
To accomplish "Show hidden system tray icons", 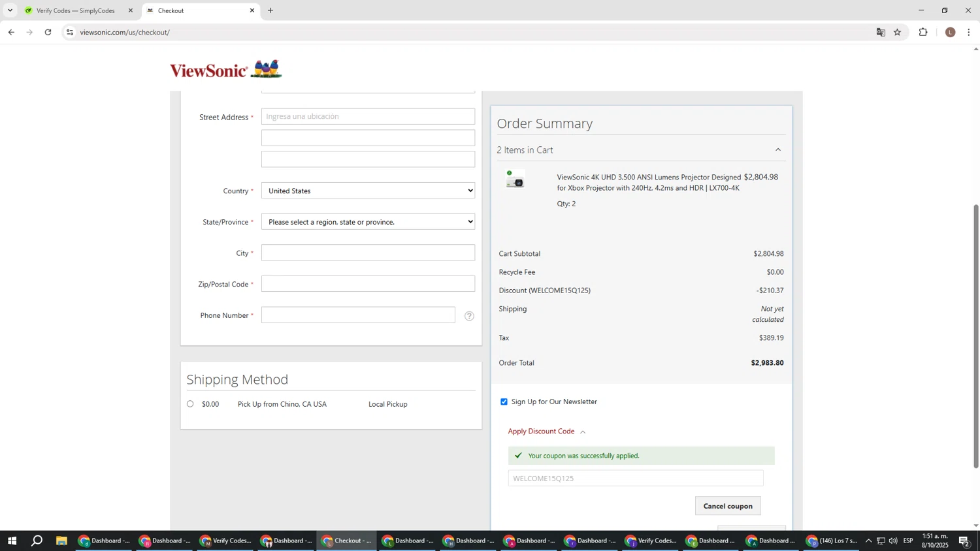I will pyautogui.click(x=868, y=541).
